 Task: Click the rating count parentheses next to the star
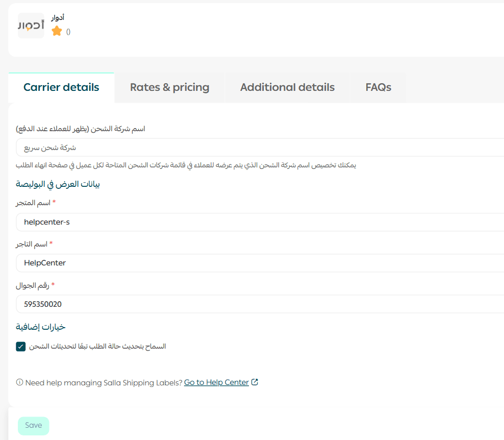[68, 32]
